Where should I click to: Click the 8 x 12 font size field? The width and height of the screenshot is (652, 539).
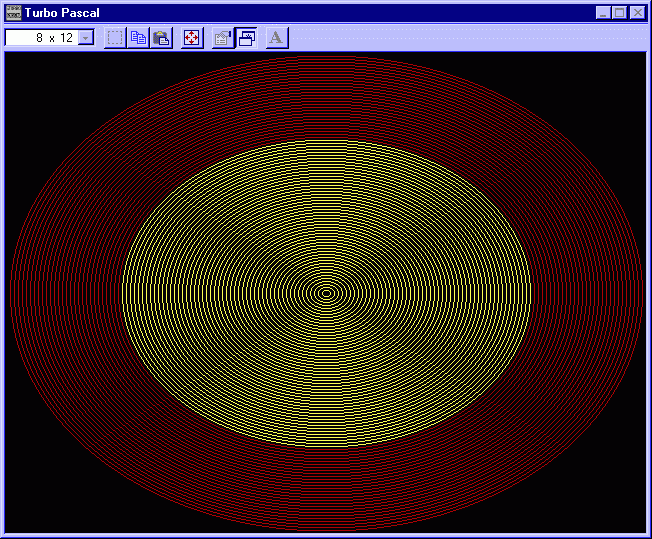click(50, 38)
